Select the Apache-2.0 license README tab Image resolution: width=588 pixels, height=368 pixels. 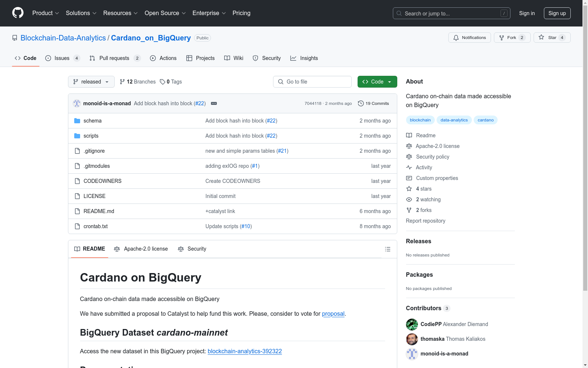[x=141, y=249]
